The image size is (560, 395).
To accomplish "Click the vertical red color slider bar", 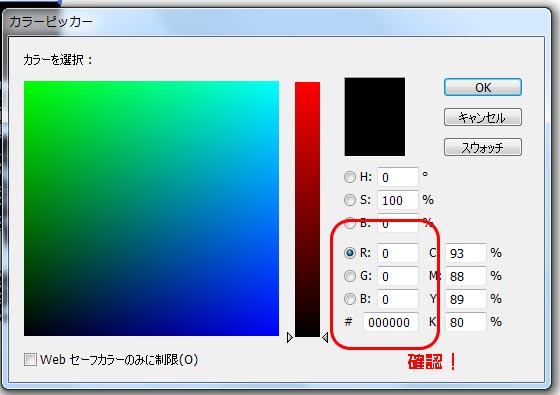I will 308,209.
